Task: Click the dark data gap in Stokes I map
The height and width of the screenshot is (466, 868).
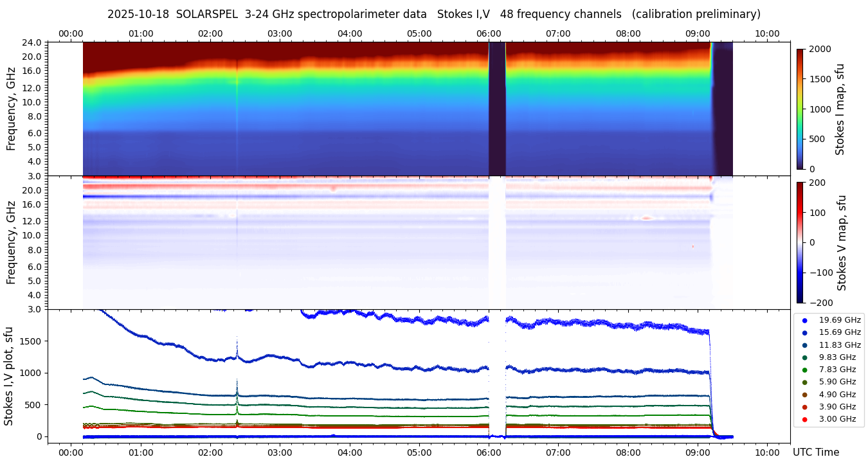Action: pos(497,109)
